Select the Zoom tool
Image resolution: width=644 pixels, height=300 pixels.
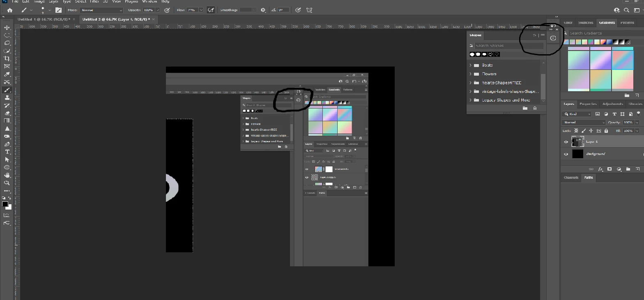[x=7, y=183]
